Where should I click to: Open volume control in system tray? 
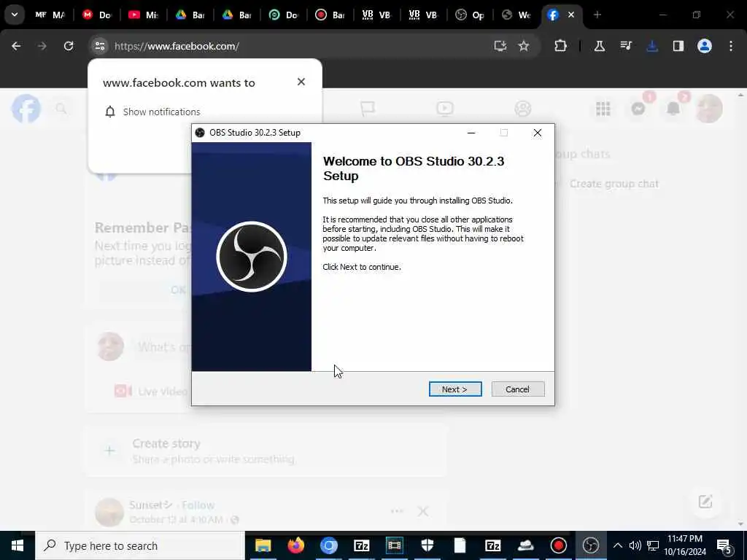click(635, 545)
